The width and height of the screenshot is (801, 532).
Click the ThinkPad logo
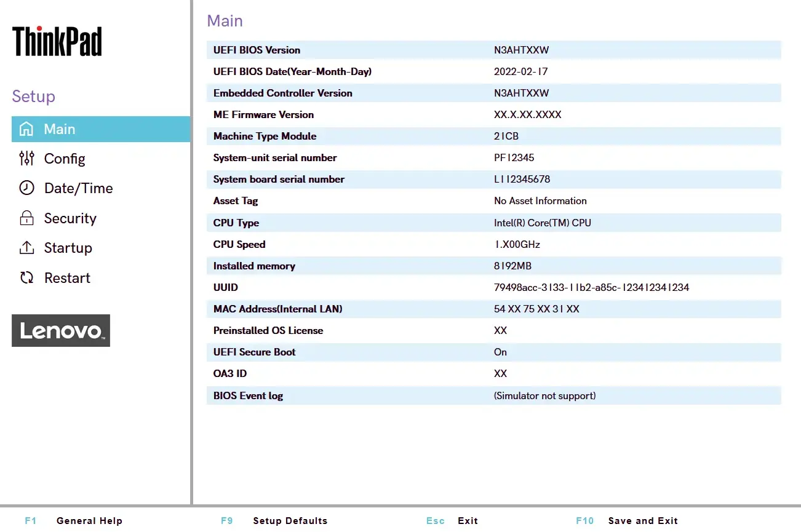point(57,41)
